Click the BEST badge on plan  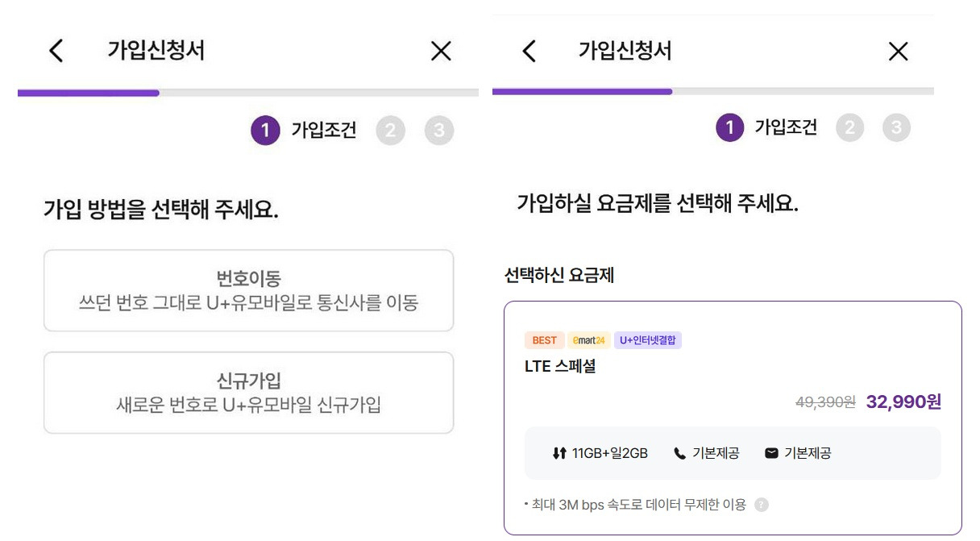coord(544,340)
